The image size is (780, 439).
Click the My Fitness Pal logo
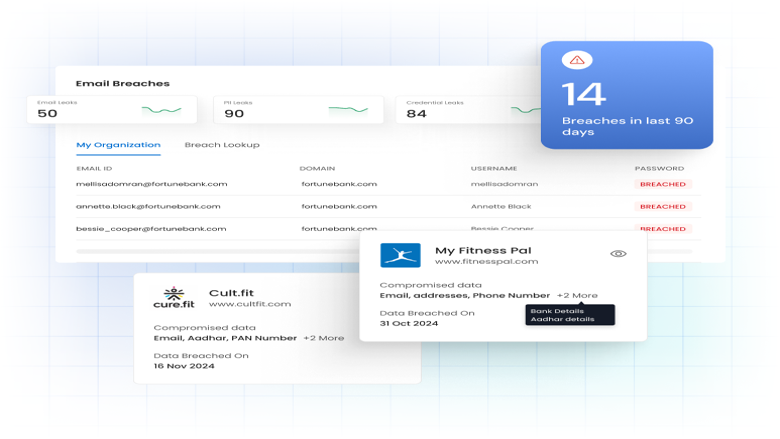[x=400, y=255]
